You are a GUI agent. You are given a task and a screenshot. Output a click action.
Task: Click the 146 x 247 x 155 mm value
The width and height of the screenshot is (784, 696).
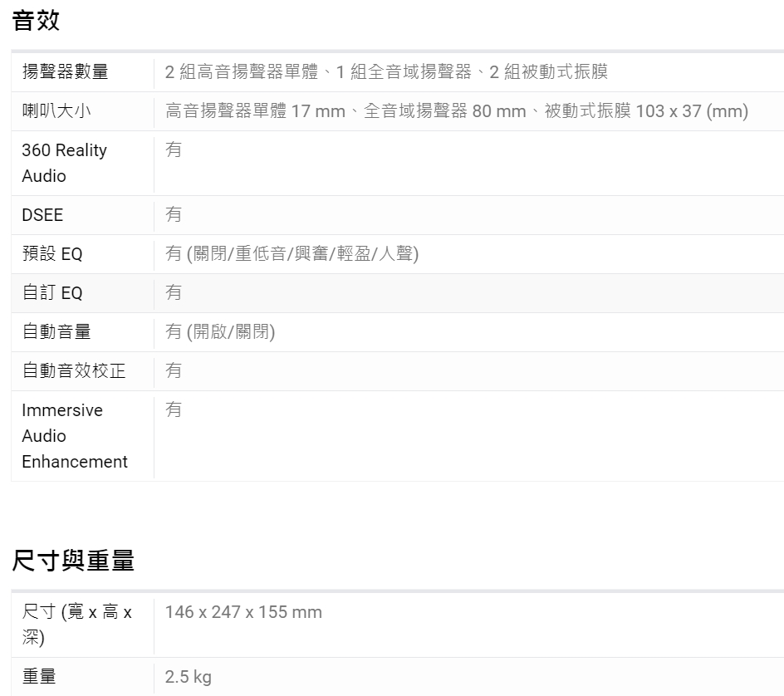tap(243, 613)
